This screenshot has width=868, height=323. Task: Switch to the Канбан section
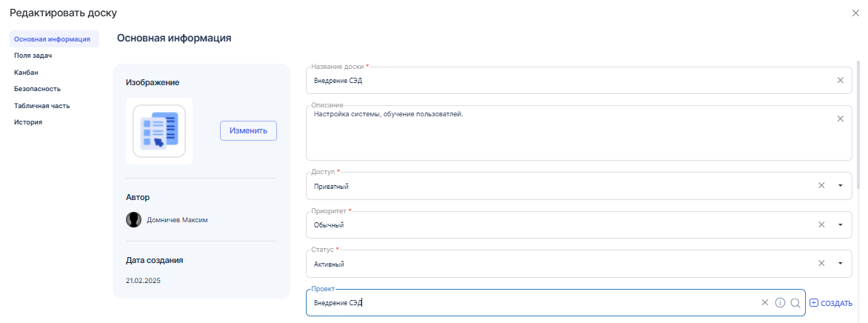(x=26, y=73)
